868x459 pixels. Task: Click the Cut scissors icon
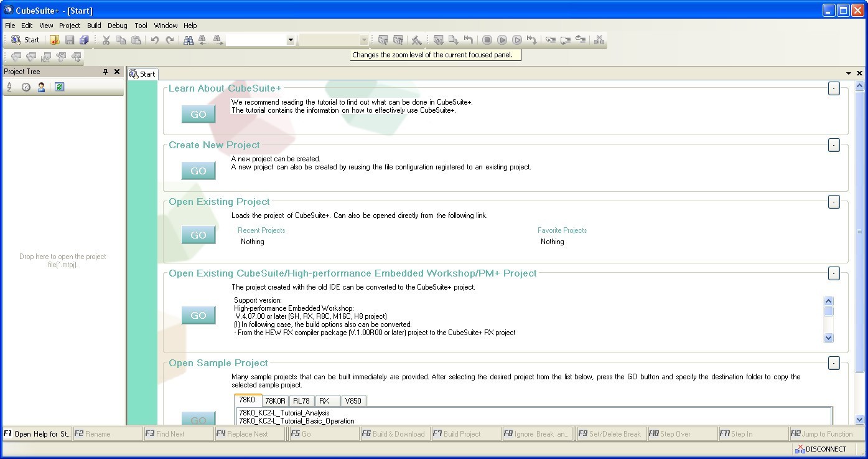coord(106,40)
